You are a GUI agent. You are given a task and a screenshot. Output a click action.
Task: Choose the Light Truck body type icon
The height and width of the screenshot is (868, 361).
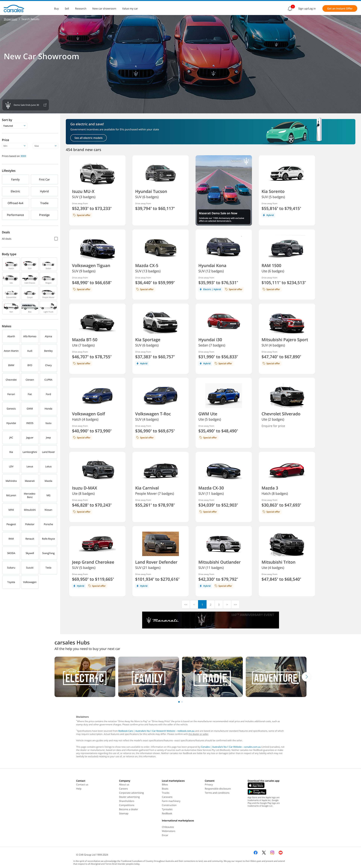click(x=48, y=307)
